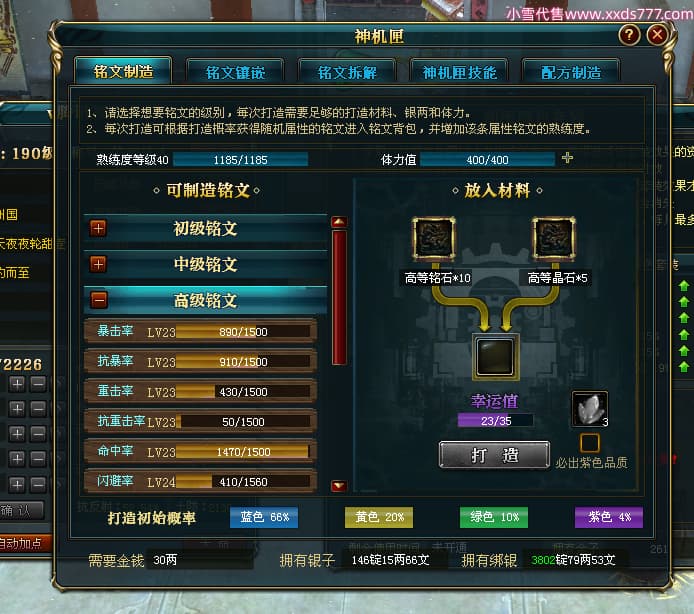Click the 打造 craft button
694x614 pixels.
(494, 455)
